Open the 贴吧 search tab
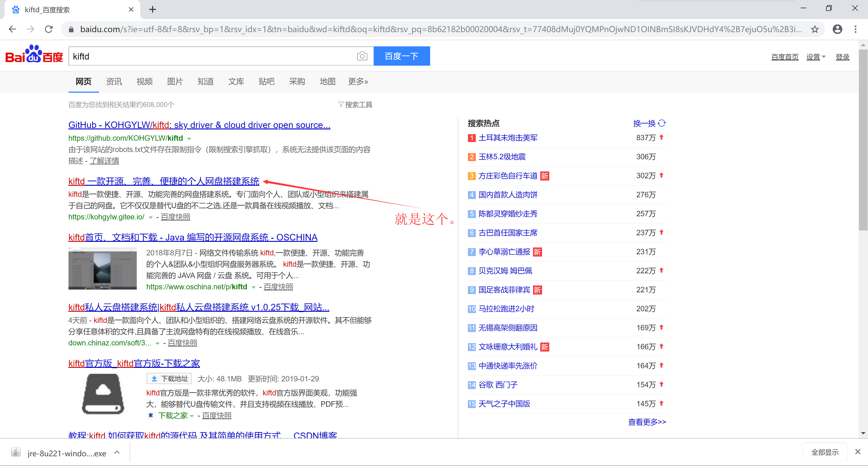Image resolution: width=868 pixels, height=466 pixels. [x=267, y=81]
